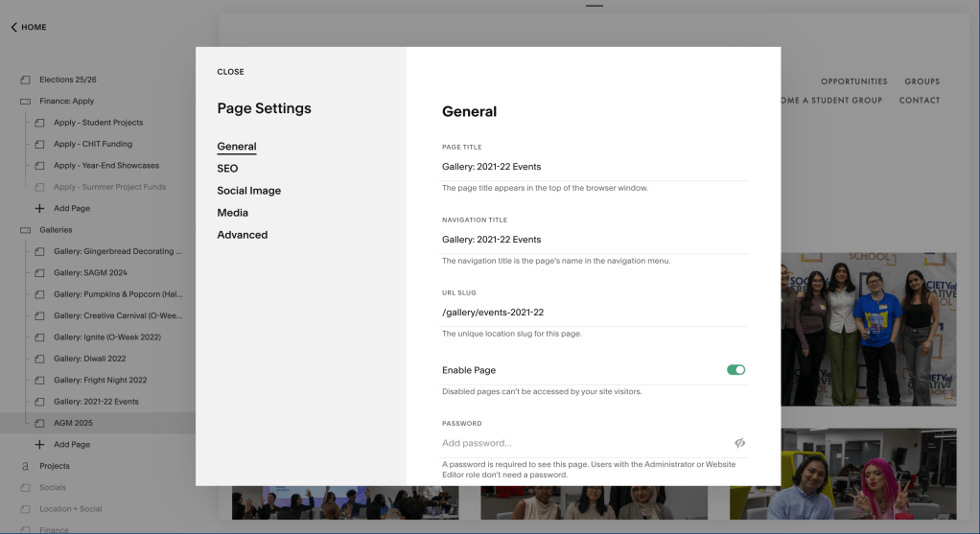Click the page icon beside Gallery: Diwali 2022

[x=39, y=359]
